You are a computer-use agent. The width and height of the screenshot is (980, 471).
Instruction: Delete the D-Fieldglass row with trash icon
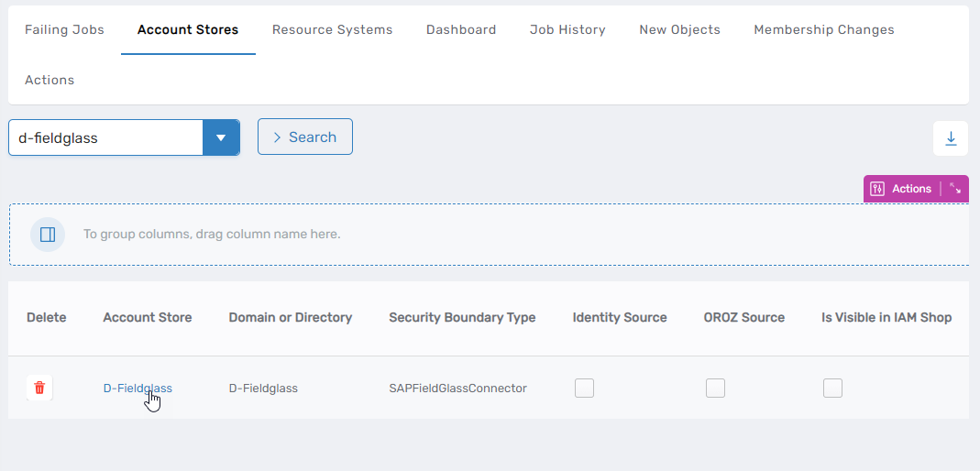(x=39, y=388)
